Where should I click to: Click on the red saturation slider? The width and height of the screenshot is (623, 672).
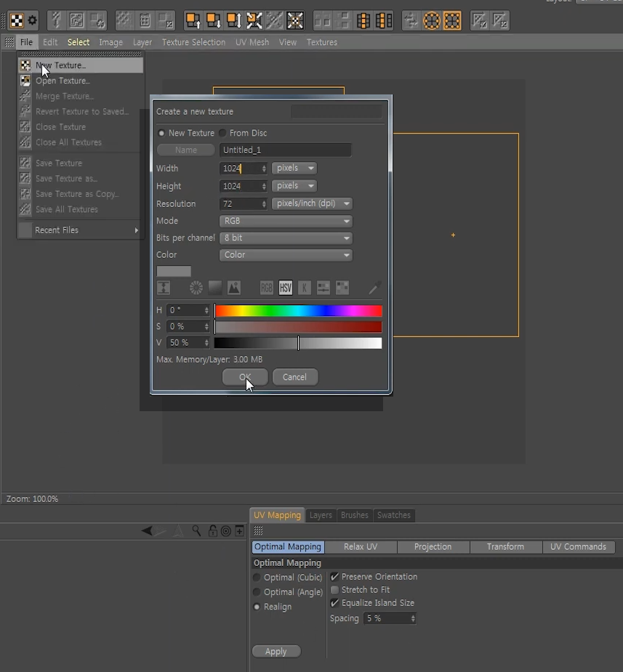(x=298, y=327)
